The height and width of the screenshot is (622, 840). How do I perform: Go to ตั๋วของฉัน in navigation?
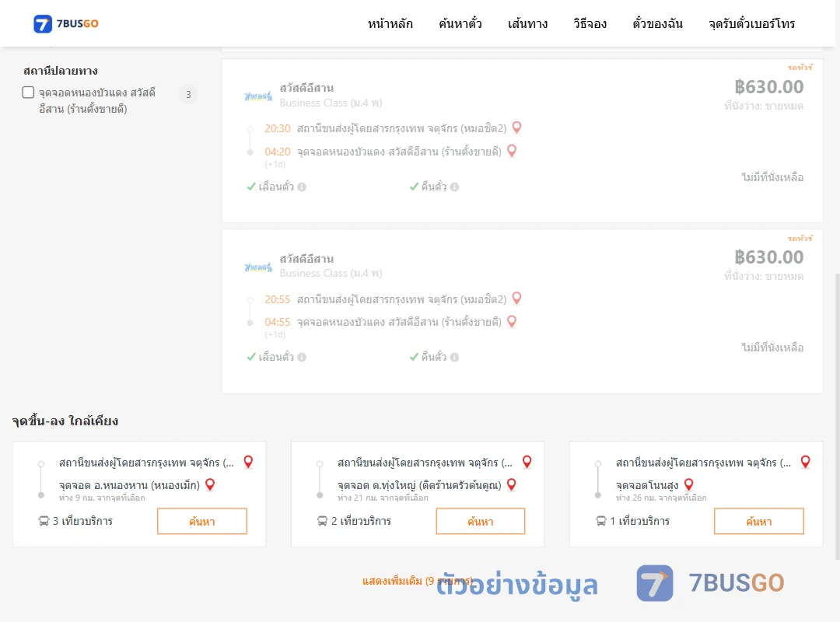pyautogui.click(x=657, y=24)
